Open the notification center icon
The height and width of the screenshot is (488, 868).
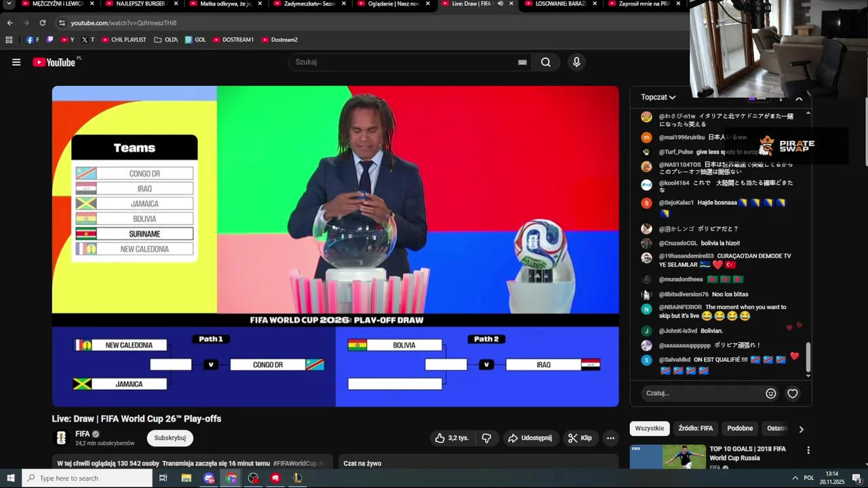point(856,478)
